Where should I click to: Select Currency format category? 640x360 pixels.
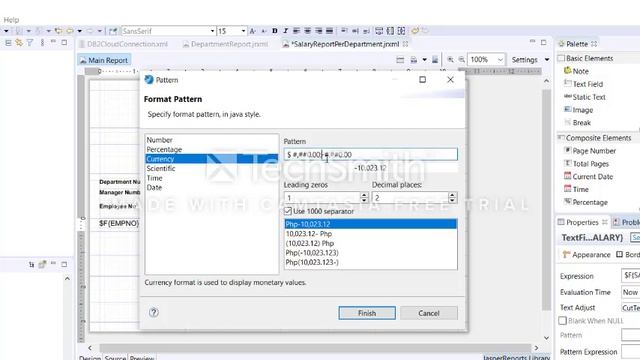211,159
